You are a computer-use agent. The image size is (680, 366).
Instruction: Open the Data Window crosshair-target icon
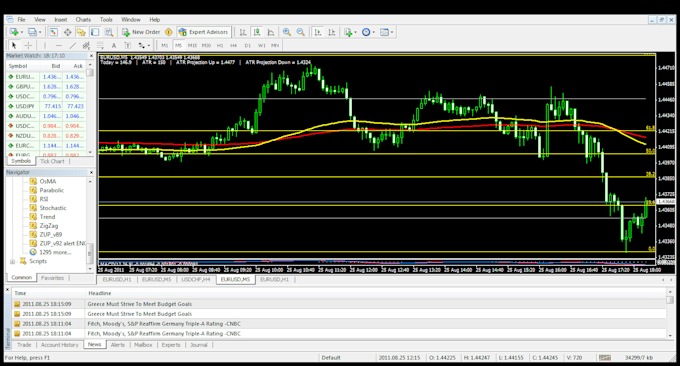(x=68, y=32)
